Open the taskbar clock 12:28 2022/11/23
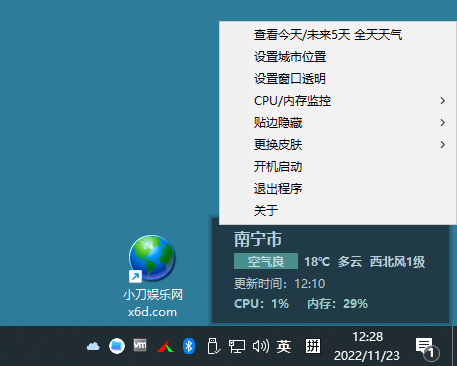The image size is (457, 366). (x=367, y=346)
